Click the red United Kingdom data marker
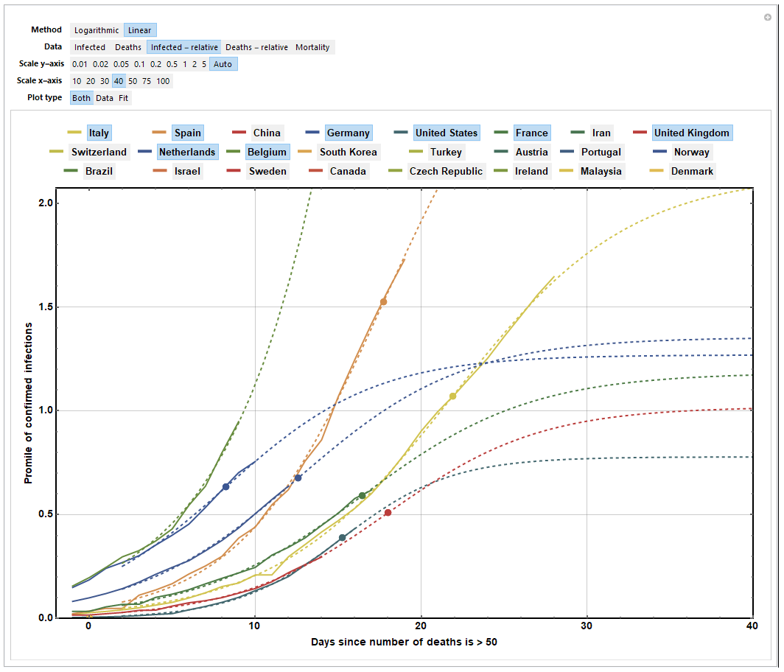 388,513
